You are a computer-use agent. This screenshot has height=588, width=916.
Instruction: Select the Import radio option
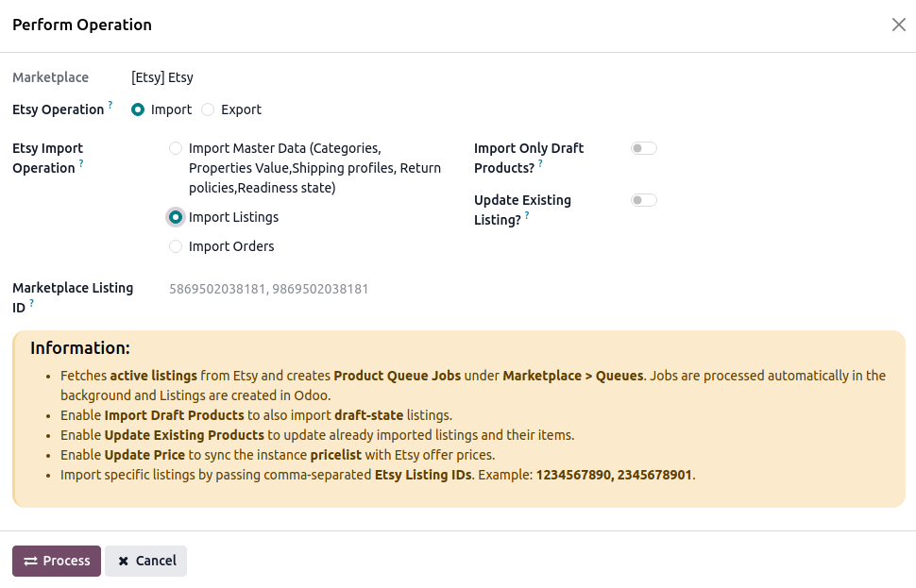click(x=138, y=109)
